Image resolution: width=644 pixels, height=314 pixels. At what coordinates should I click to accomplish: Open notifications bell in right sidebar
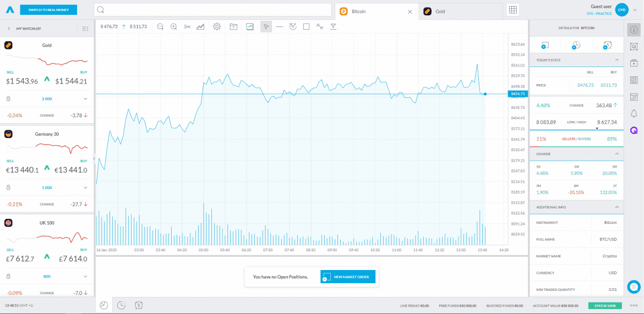tap(634, 114)
